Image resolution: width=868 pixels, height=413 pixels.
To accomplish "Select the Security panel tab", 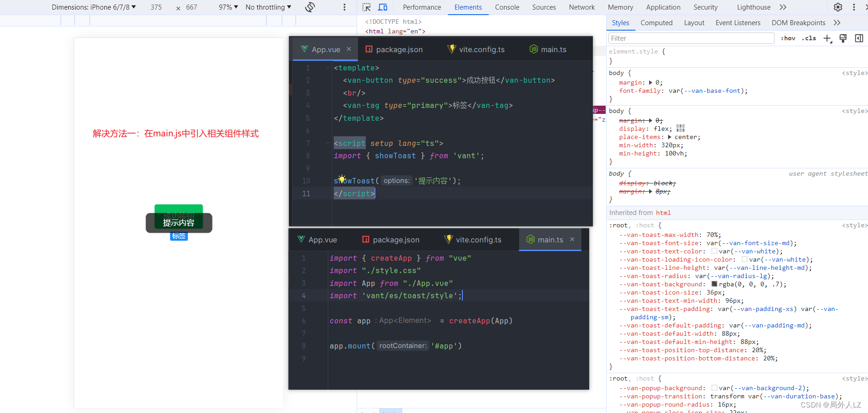I will coord(705,7).
